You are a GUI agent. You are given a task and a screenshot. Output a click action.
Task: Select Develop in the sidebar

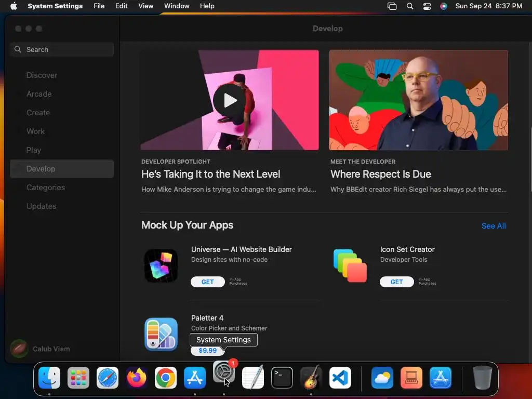point(62,169)
